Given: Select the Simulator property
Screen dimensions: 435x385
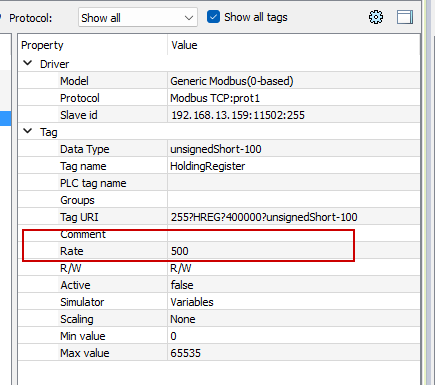Looking at the screenshot, I should [x=82, y=302].
